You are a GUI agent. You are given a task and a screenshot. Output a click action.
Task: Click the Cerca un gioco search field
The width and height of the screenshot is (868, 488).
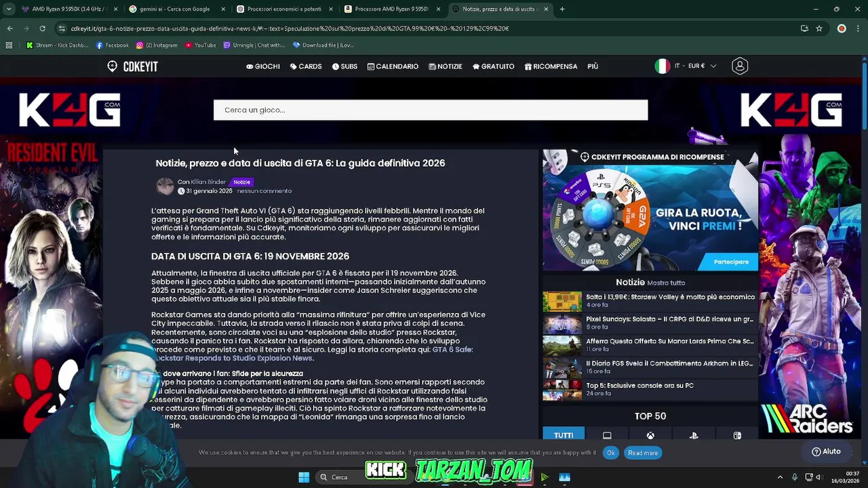pos(431,110)
